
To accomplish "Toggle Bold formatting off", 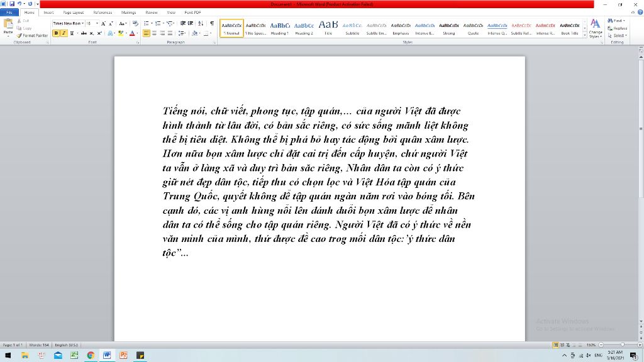I will pyautogui.click(x=56, y=33).
